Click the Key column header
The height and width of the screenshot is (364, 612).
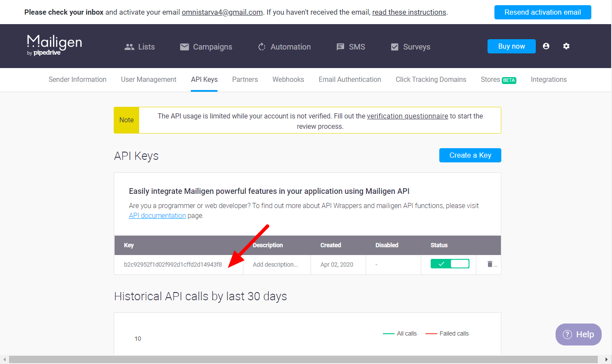click(x=129, y=245)
